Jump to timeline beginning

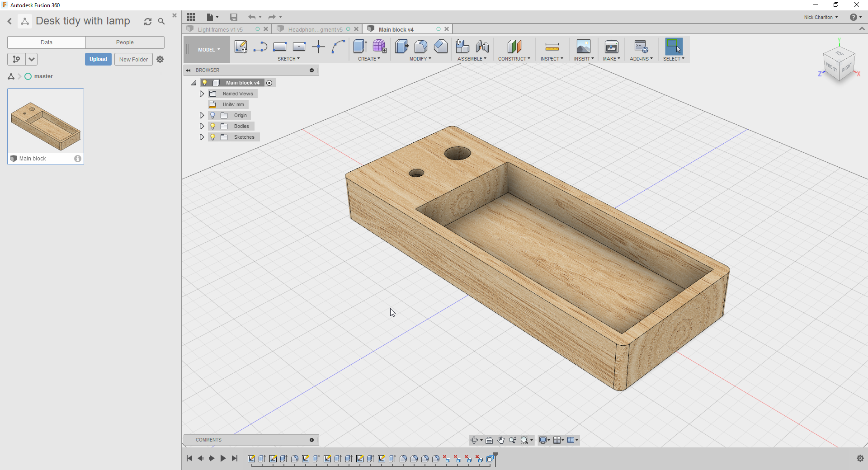pos(189,458)
